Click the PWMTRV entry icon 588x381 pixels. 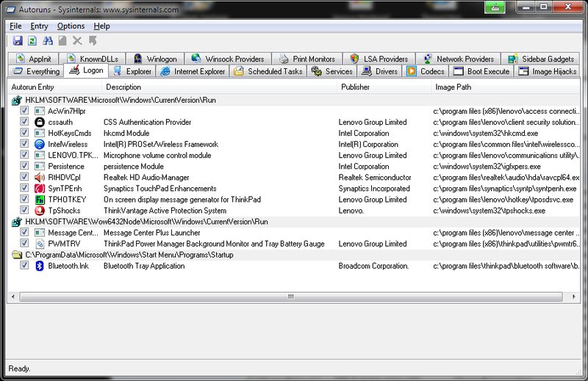coord(40,244)
